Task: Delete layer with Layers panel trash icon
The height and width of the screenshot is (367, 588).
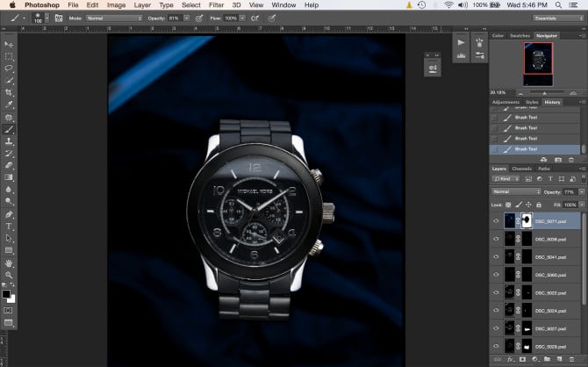Action: coord(571,359)
